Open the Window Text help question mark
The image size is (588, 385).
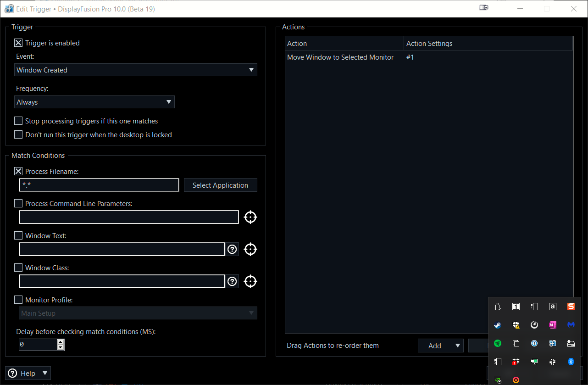click(232, 249)
